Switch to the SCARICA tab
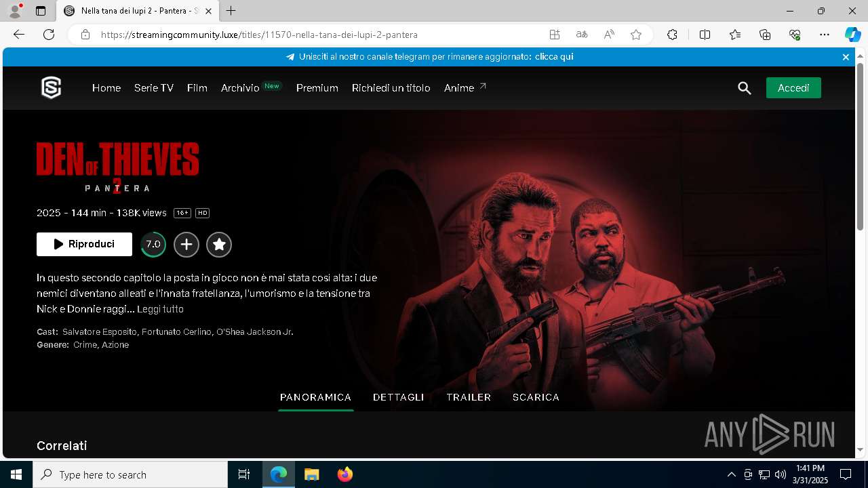The width and height of the screenshot is (868, 488). click(x=536, y=397)
